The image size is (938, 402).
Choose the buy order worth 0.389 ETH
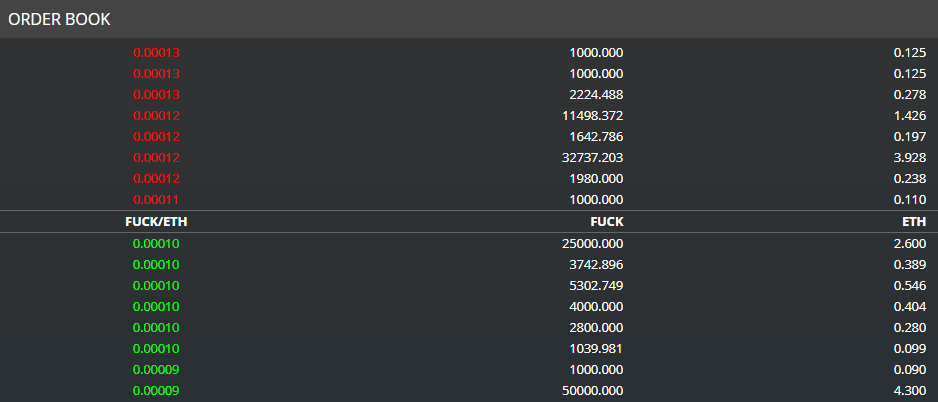pos(469,264)
